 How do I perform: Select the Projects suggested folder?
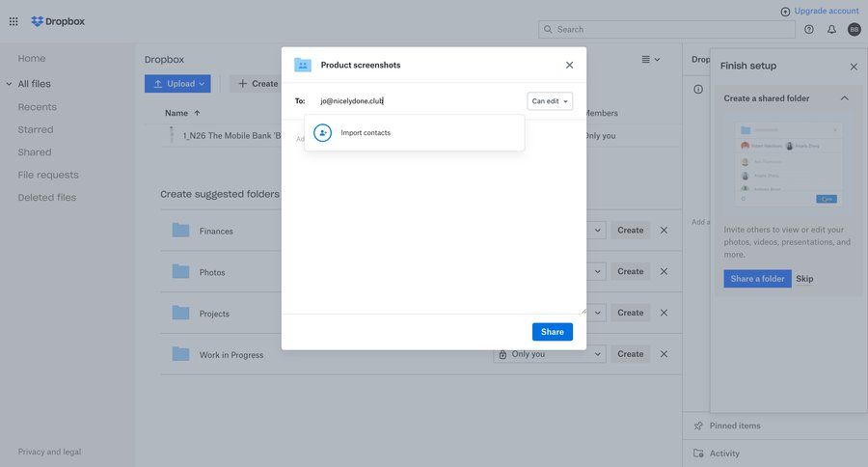click(x=214, y=314)
